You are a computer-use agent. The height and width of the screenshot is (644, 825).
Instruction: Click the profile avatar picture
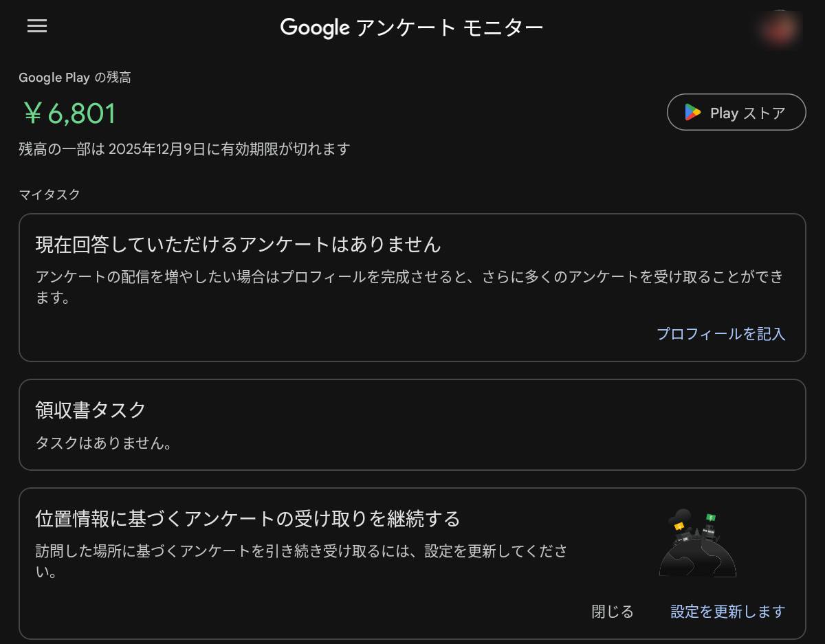[x=779, y=27]
